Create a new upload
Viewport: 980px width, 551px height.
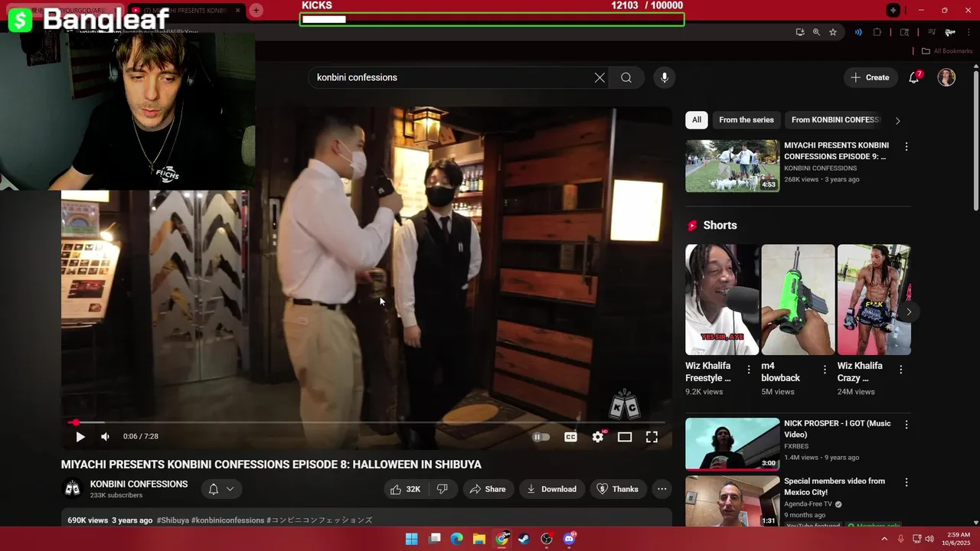tap(870, 77)
